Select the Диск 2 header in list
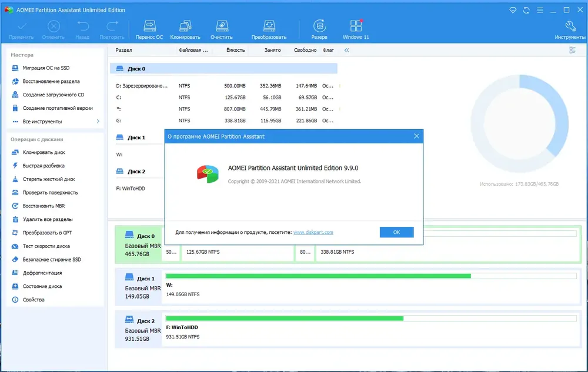Image resolution: width=588 pixels, height=372 pixels. (136, 171)
